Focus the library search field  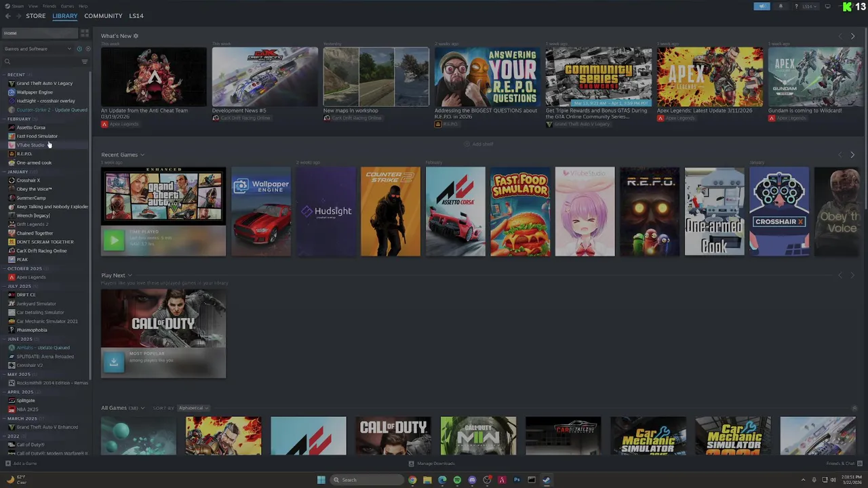[x=41, y=62]
